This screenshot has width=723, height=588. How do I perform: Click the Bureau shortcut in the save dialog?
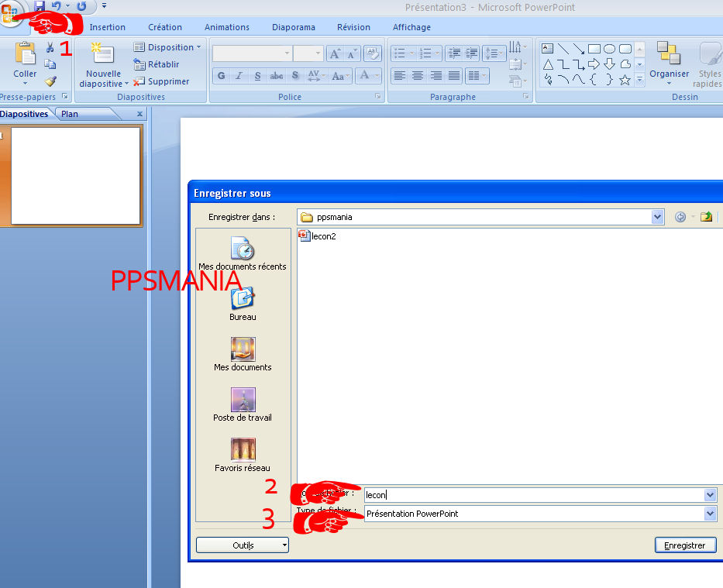click(243, 298)
